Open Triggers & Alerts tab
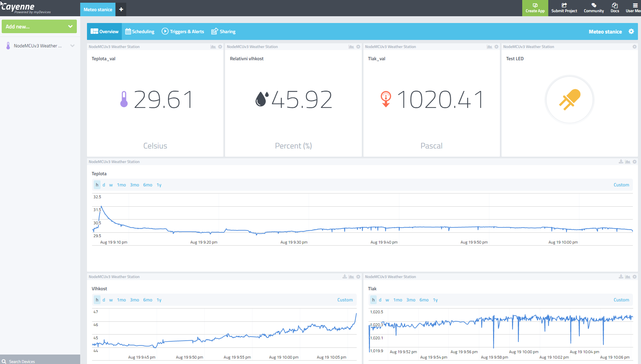Screen dimensions: 641x364 183,31
